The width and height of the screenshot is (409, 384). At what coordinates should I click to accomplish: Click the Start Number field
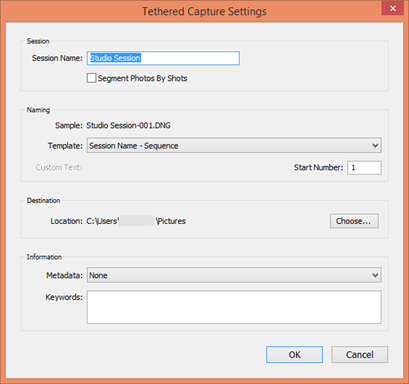point(364,167)
